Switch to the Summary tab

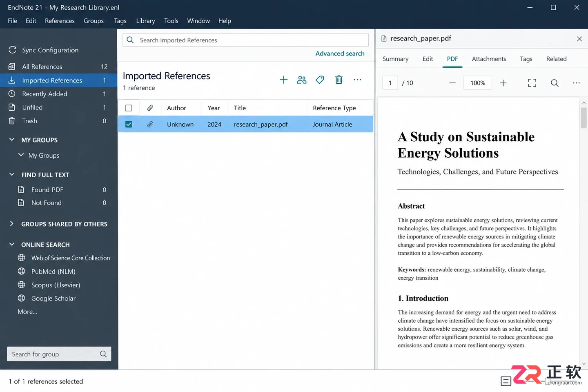(x=395, y=59)
